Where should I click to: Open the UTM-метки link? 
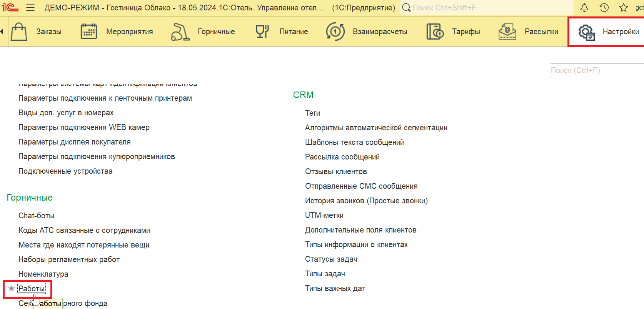click(x=324, y=216)
